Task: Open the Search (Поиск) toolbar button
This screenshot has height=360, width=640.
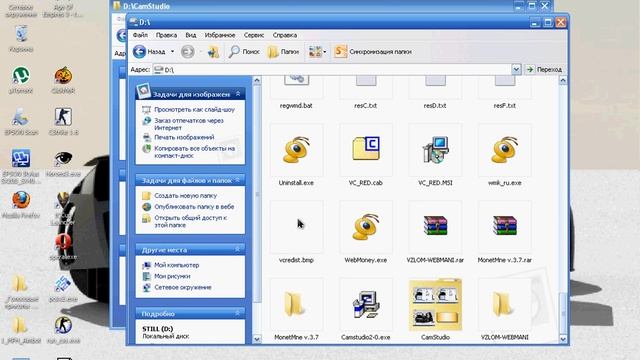Action: tap(244, 52)
